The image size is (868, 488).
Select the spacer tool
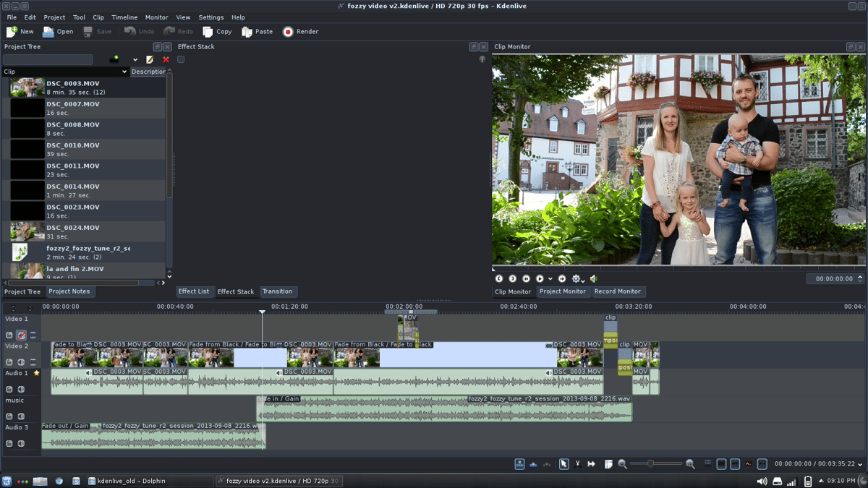point(591,464)
